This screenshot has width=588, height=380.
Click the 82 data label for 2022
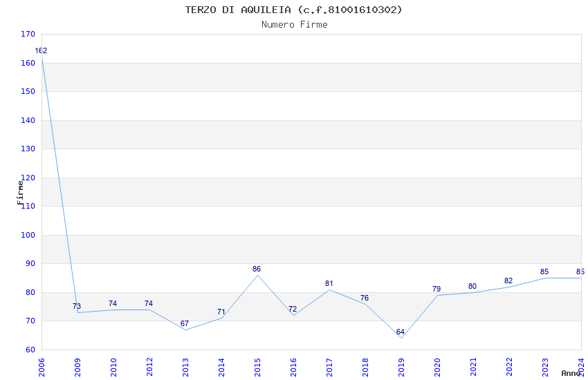(508, 281)
